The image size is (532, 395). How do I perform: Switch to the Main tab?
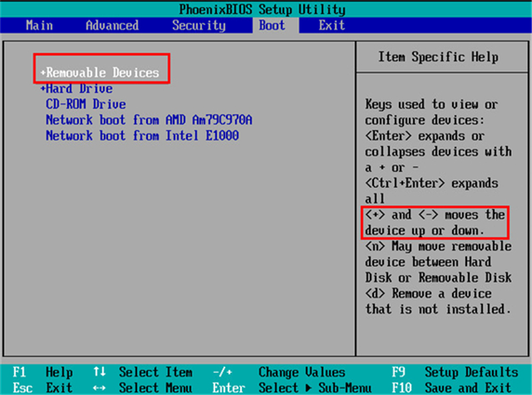(39, 25)
